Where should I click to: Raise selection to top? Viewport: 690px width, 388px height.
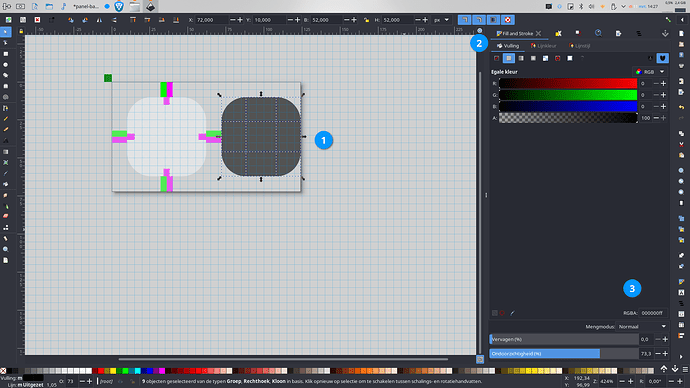(x=132, y=20)
